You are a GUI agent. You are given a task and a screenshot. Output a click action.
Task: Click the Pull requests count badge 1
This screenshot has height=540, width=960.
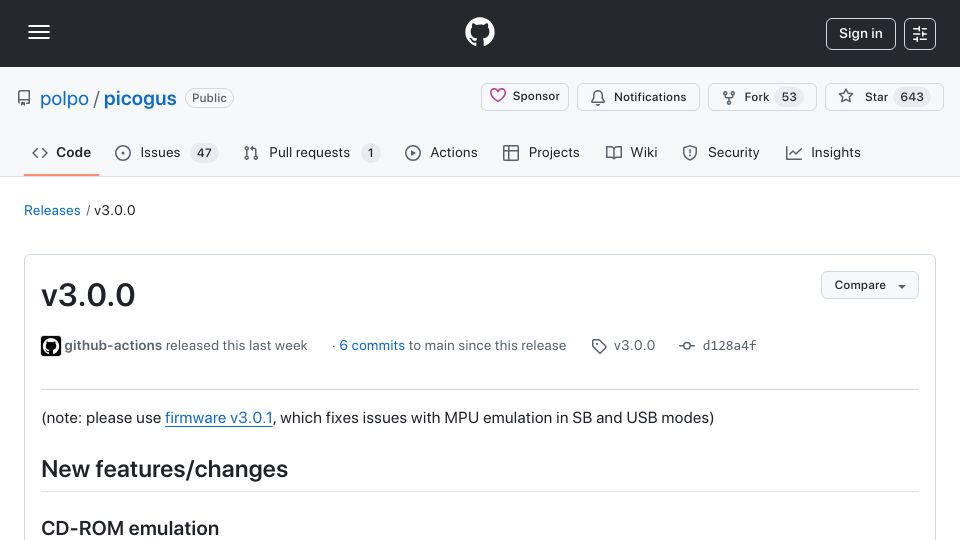point(370,153)
